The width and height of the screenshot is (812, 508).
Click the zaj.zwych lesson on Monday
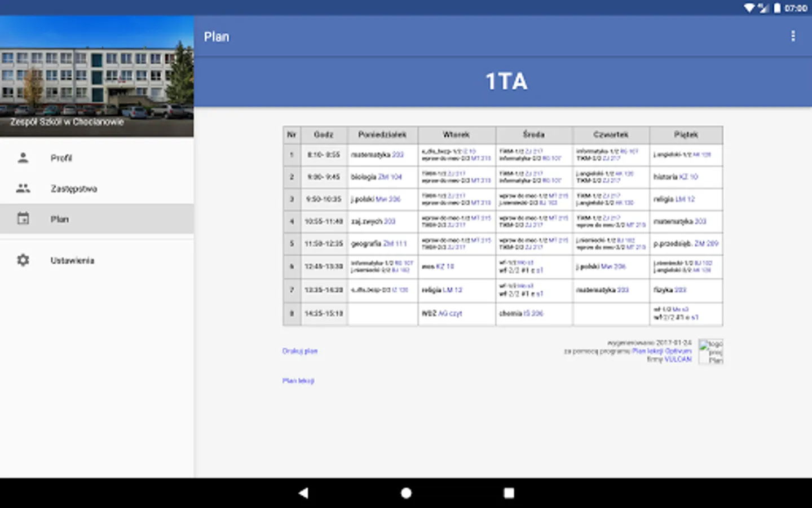pos(367,222)
